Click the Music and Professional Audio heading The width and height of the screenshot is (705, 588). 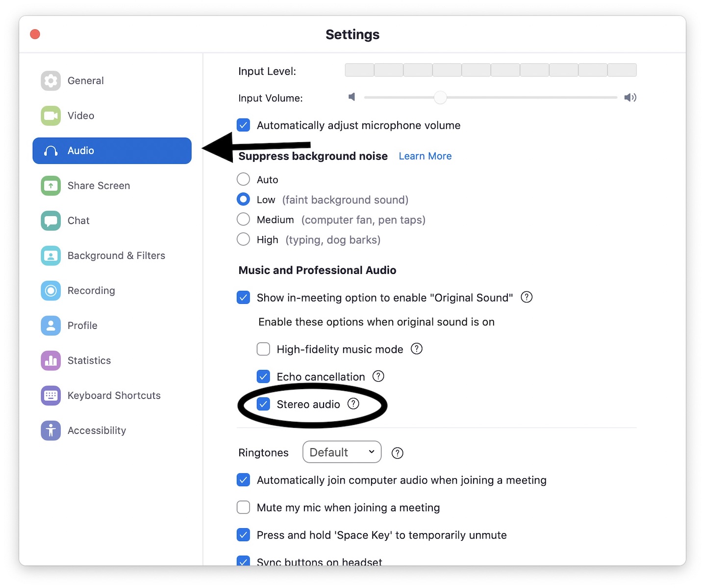click(317, 270)
